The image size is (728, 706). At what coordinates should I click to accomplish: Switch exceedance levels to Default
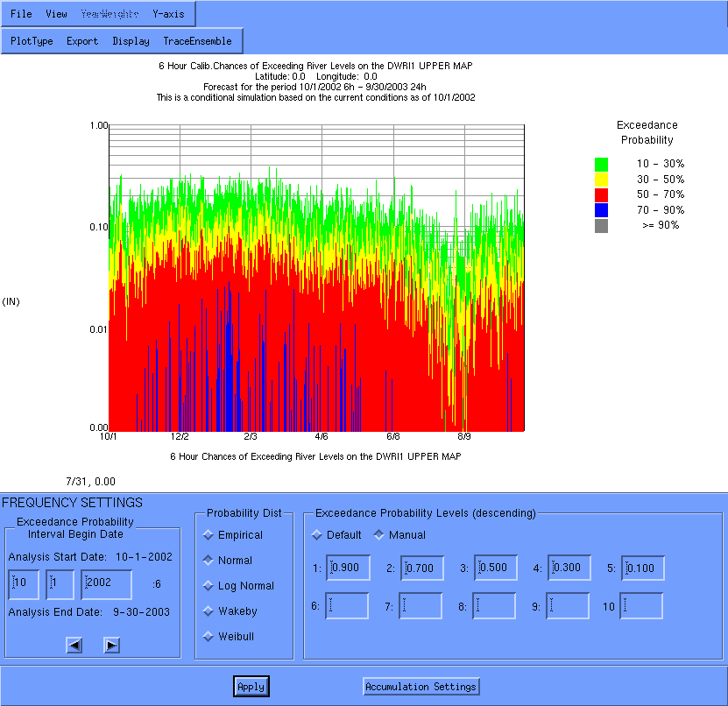pos(316,535)
